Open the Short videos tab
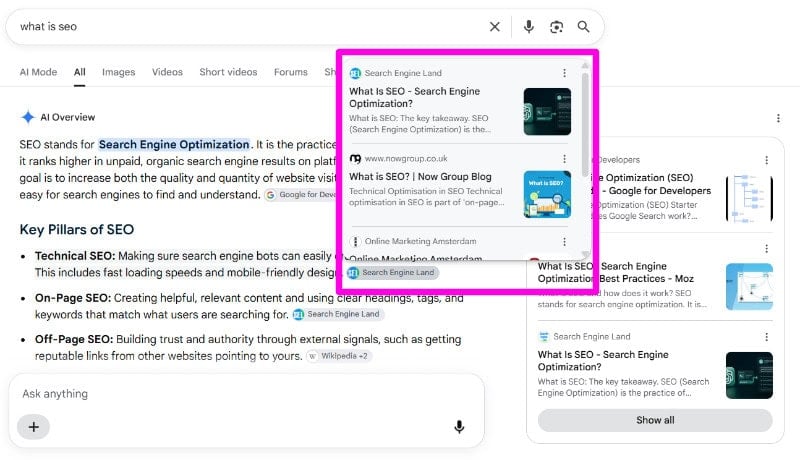 (x=228, y=72)
